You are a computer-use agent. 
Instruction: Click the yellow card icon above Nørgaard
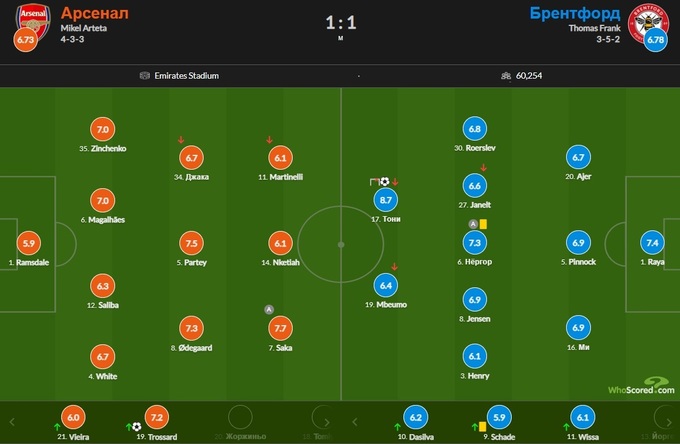coord(482,224)
